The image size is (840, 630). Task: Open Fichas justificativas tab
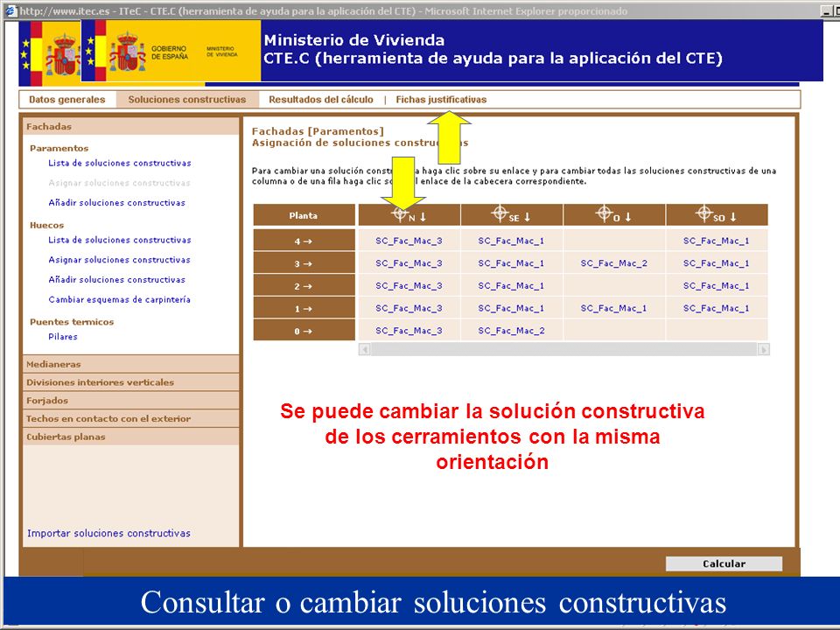[x=441, y=100]
